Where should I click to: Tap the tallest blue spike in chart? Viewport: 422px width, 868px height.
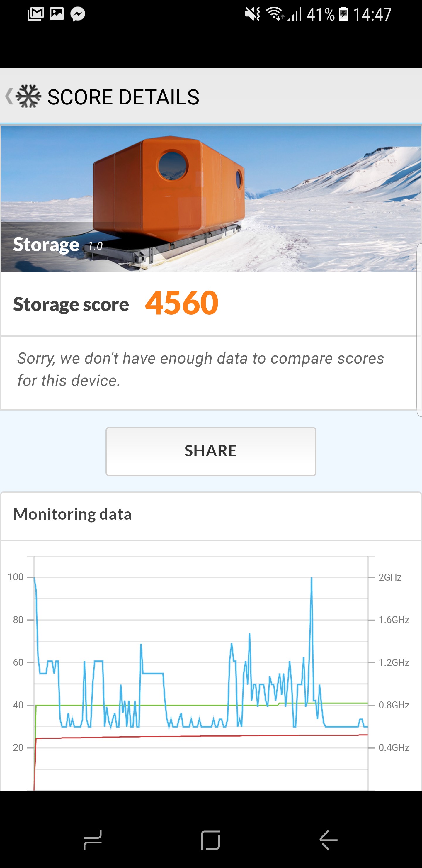312,579
